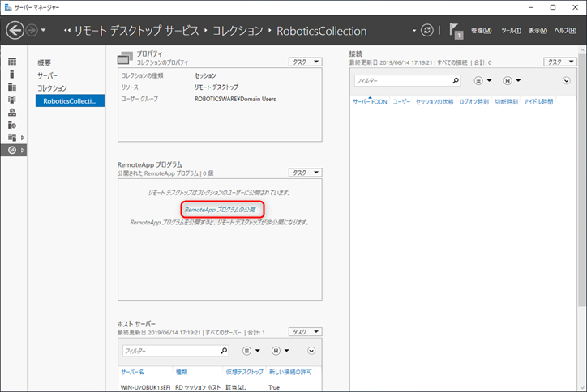Open the タスク dropdown in RemoteApp プログラム
587x392 pixels.
point(306,173)
